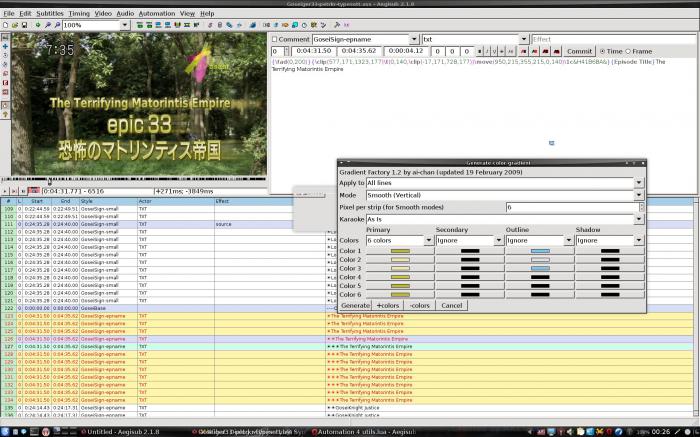700x437 pixels.
Task: Tick the Comment checkbox
Action: coord(275,39)
